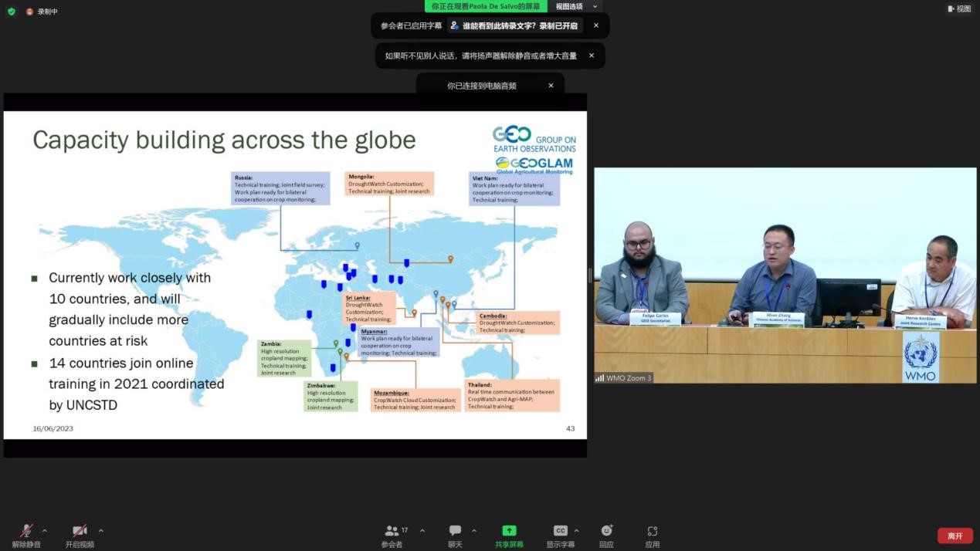Expand audio options arrow beside microphone

(44, 531)
